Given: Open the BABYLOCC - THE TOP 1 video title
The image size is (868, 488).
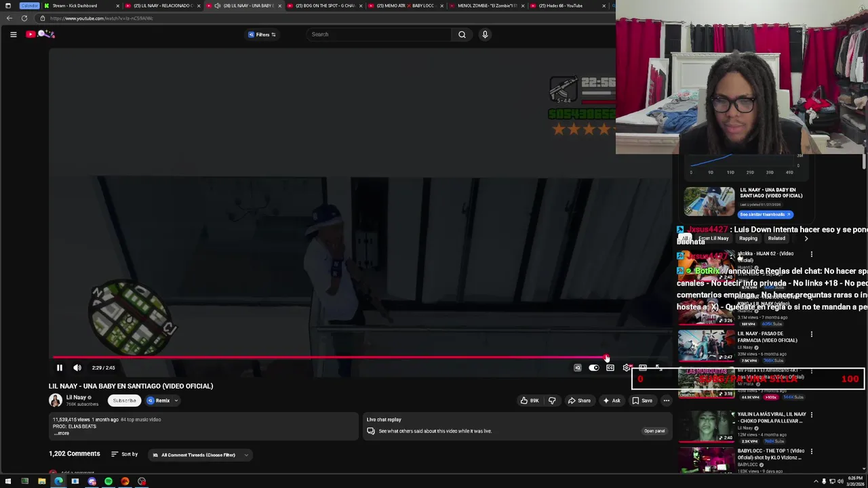Looking at the screenshot, I should [x=771, y=454].
